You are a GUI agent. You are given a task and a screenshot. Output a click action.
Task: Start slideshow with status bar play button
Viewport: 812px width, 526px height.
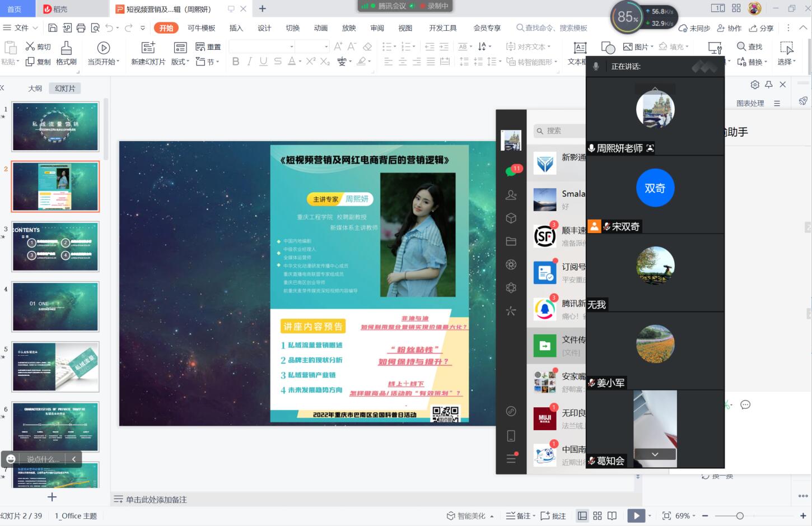tap(636, 516)
